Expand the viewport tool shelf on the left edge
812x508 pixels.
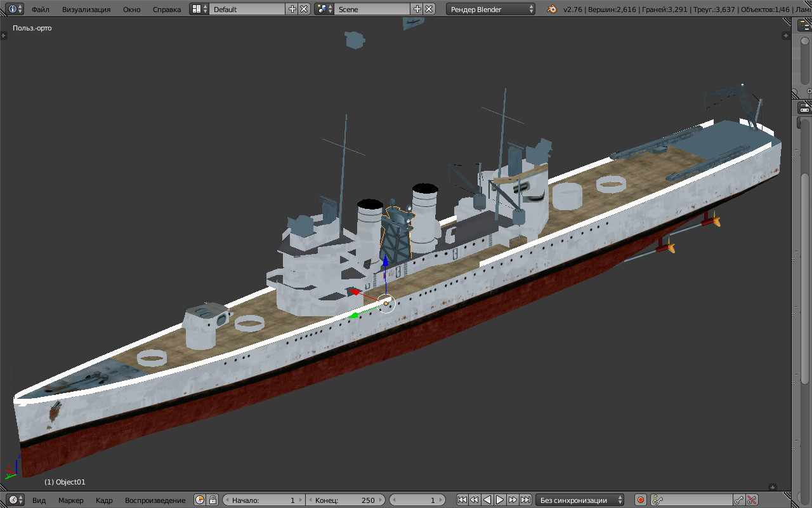3,36
